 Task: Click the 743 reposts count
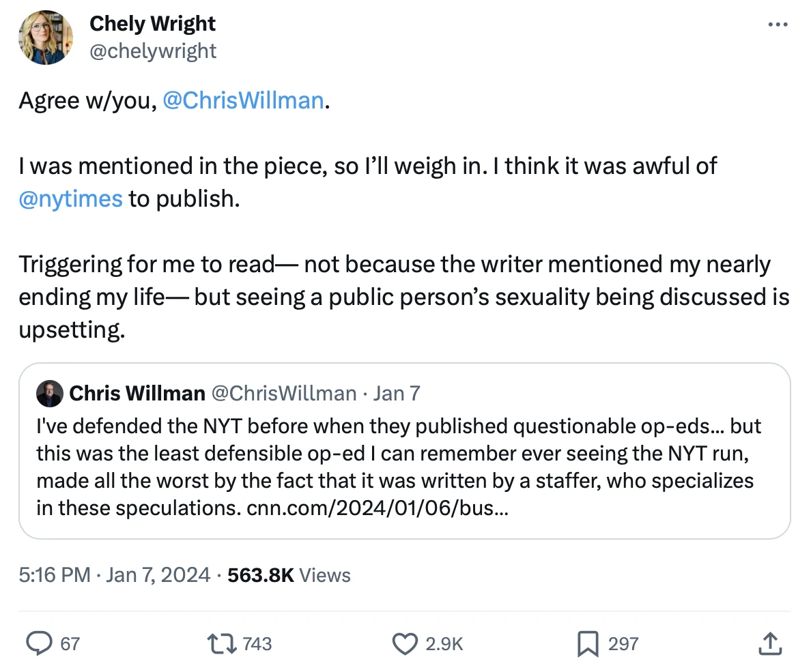[257, 643]
